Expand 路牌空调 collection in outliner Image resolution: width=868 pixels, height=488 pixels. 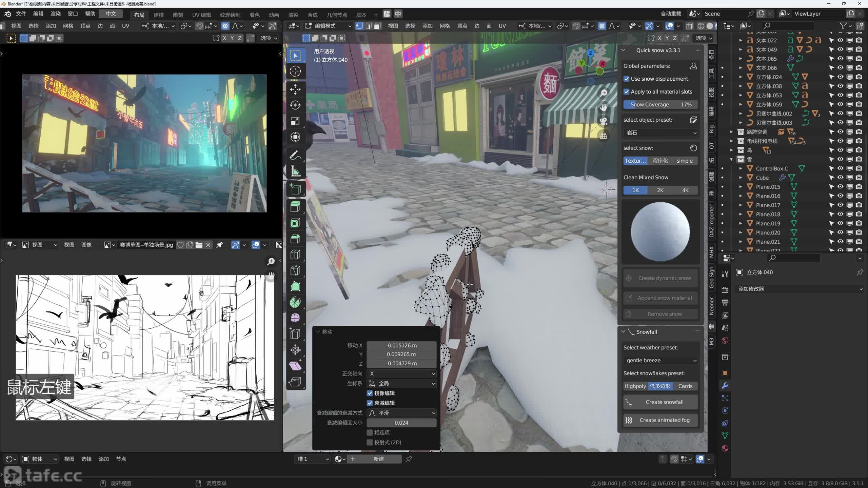point(731,132)
